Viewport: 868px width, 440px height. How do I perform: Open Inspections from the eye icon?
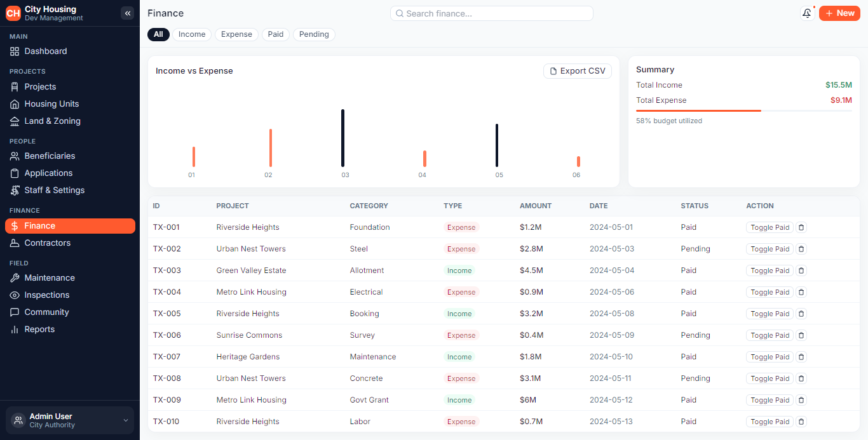click(x=15, y=295)
